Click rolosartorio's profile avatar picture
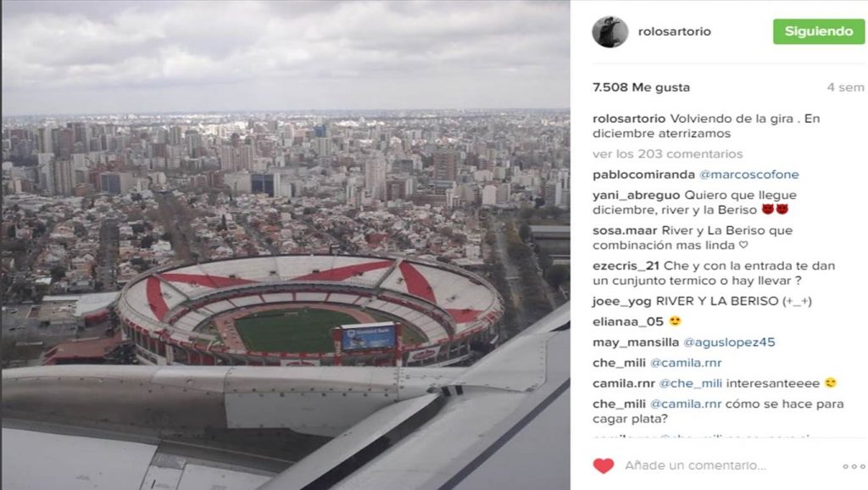This screenshot has height=490, width=868. (x=610, y=31)
